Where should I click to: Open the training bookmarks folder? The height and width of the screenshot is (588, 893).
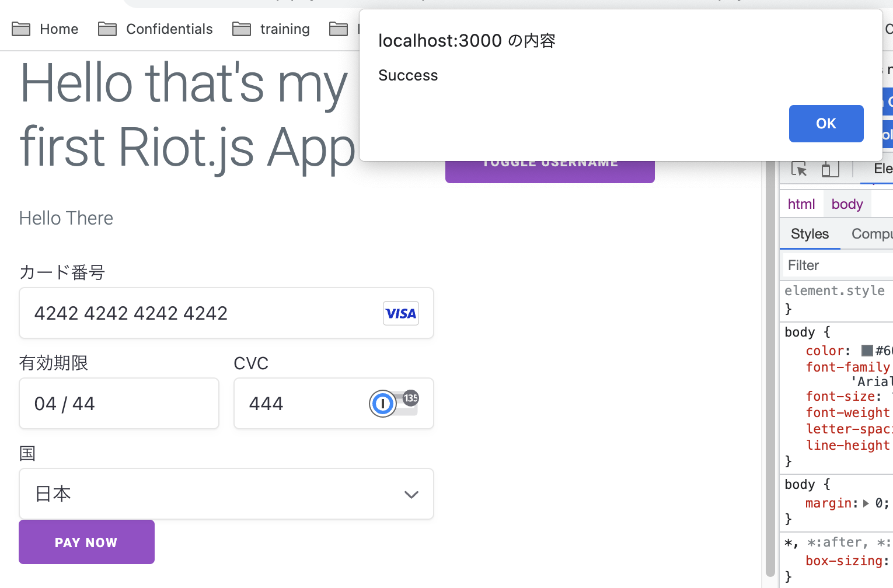(x=271, y=29)
